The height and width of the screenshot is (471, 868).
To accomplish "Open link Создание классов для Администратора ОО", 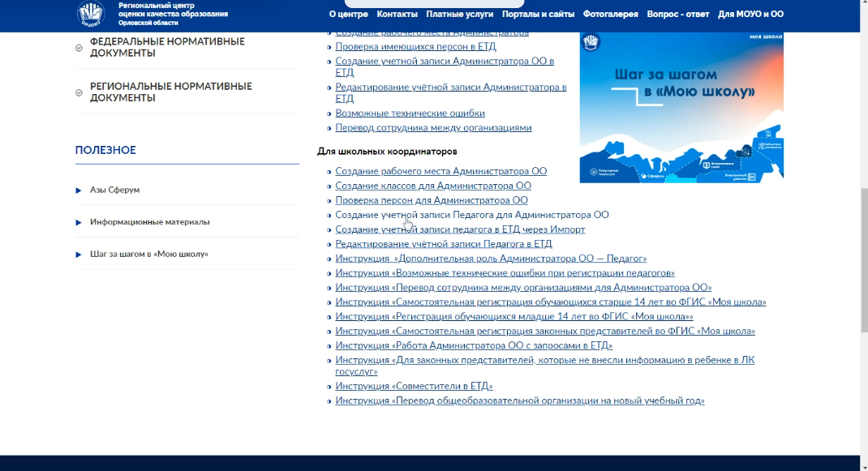I will [x=433, y=186].
